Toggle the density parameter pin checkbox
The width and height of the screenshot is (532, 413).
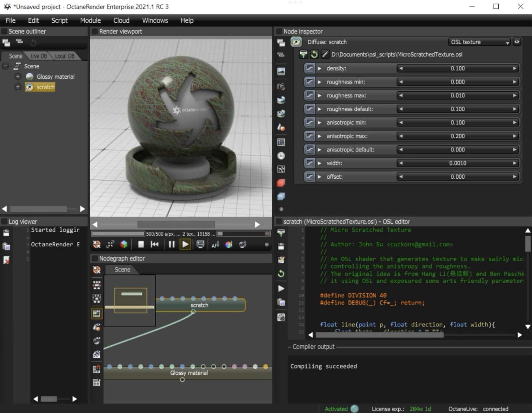(309, 68)
